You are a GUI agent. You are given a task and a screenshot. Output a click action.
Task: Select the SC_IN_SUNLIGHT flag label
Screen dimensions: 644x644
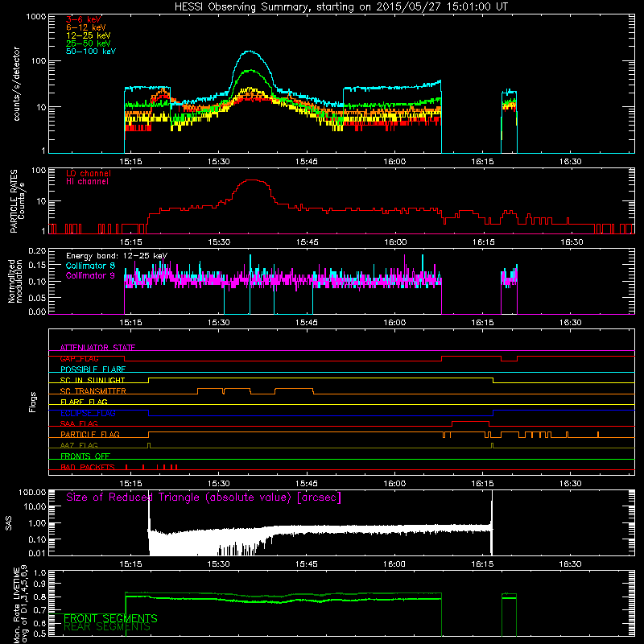pyautogui.click(x=93, y=380)
